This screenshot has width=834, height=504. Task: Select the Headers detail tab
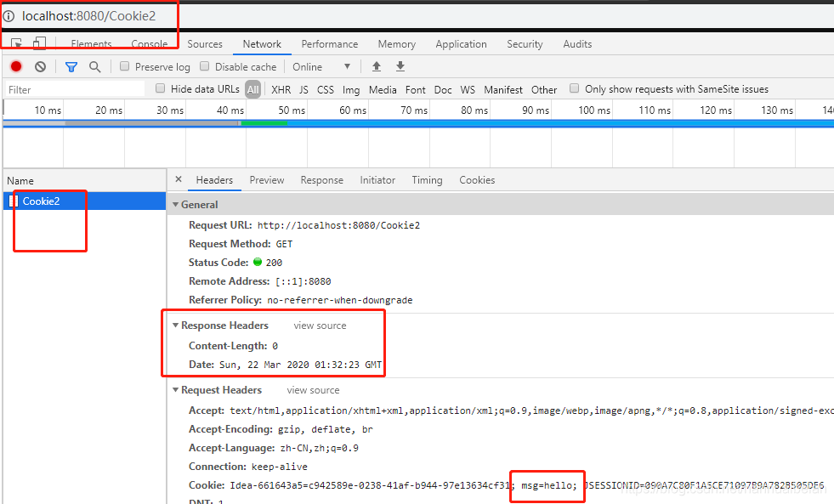point(214,180)
